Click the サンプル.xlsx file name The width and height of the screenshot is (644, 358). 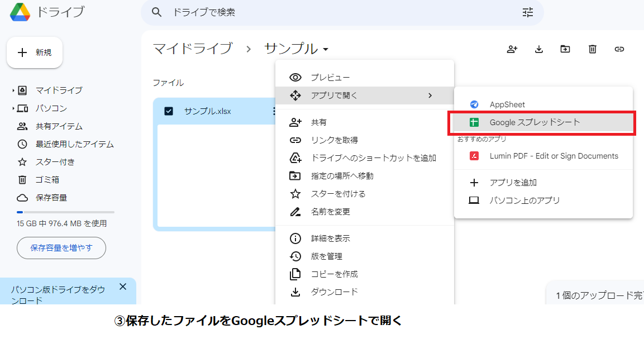point(207,111)
